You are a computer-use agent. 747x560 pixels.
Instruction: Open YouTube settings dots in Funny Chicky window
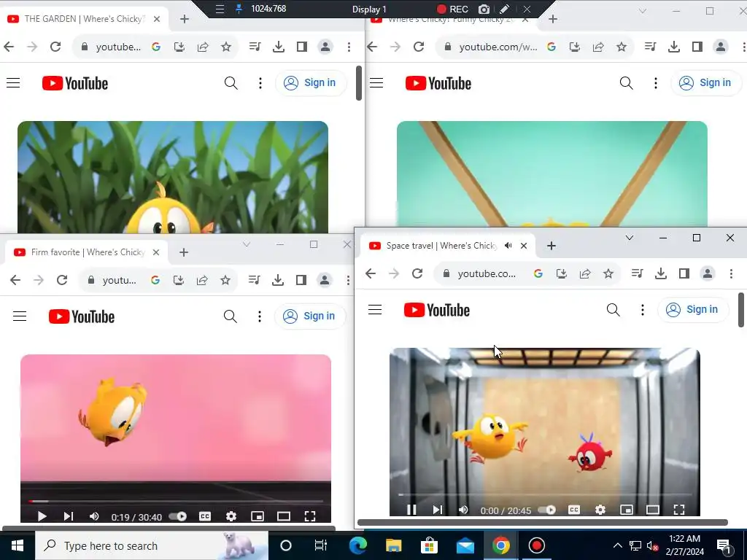pos(656,83)
